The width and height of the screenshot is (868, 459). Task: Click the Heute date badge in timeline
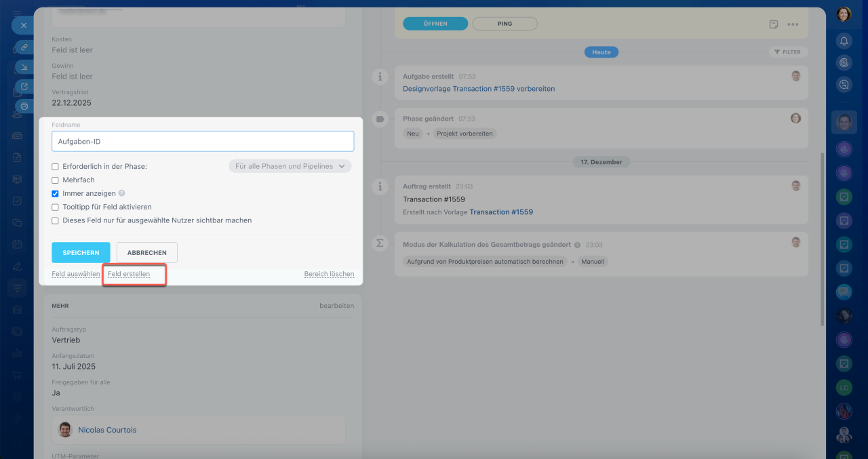pos(601,52)
